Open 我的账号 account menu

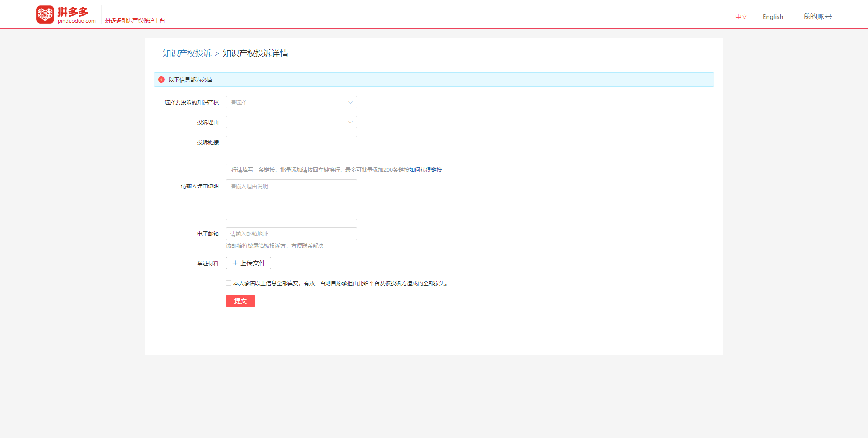[x=817, y=17]
